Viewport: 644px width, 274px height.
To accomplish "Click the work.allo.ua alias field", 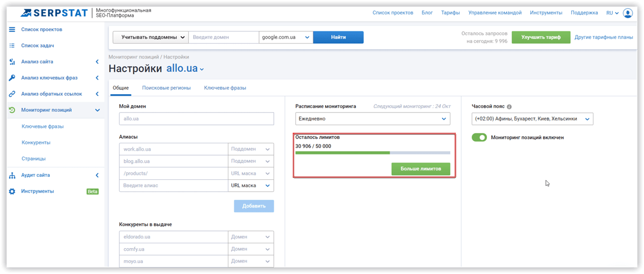I will 173,149.
